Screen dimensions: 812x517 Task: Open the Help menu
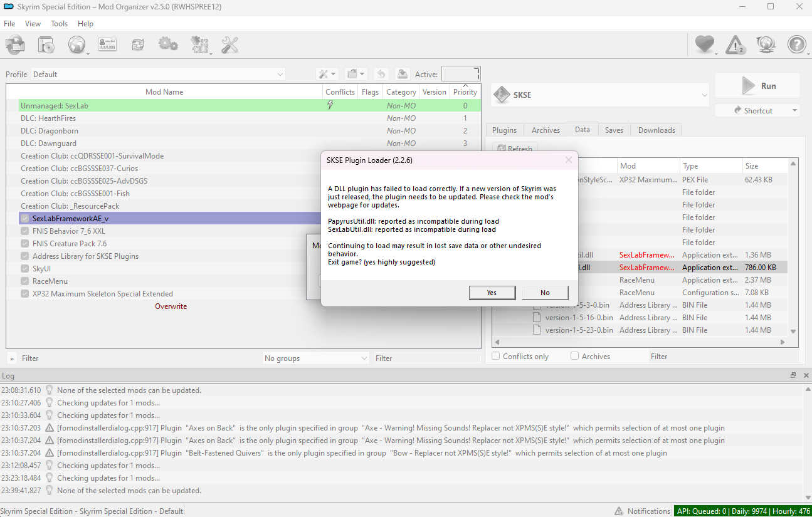point(85,24)
